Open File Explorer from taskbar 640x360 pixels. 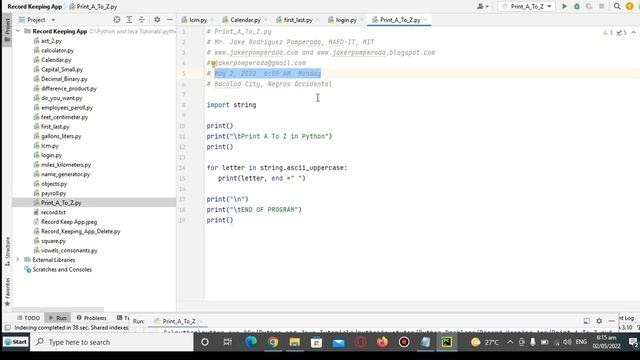(295, 342)
